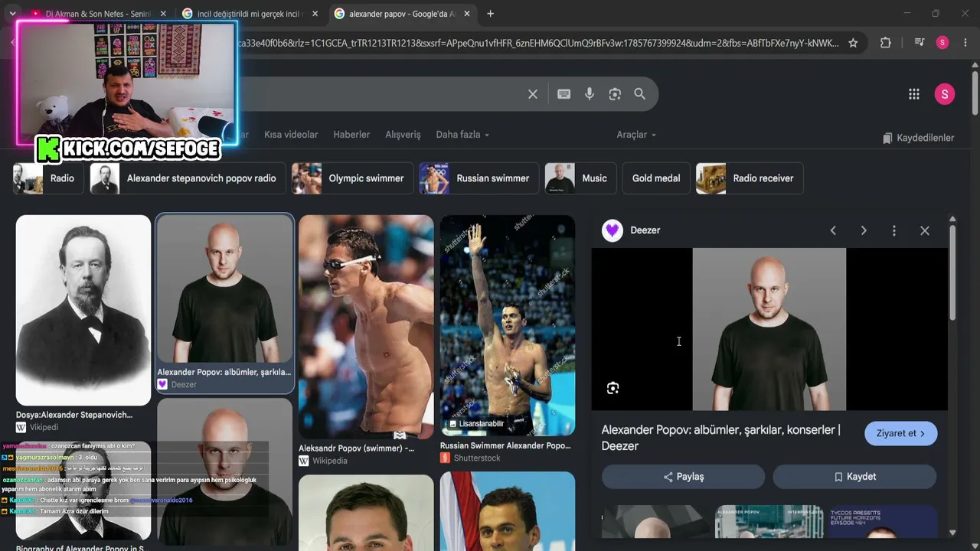The image size is (980, 551).
Task: Go to the Kısa videolar tab
Action: [291, 135]
